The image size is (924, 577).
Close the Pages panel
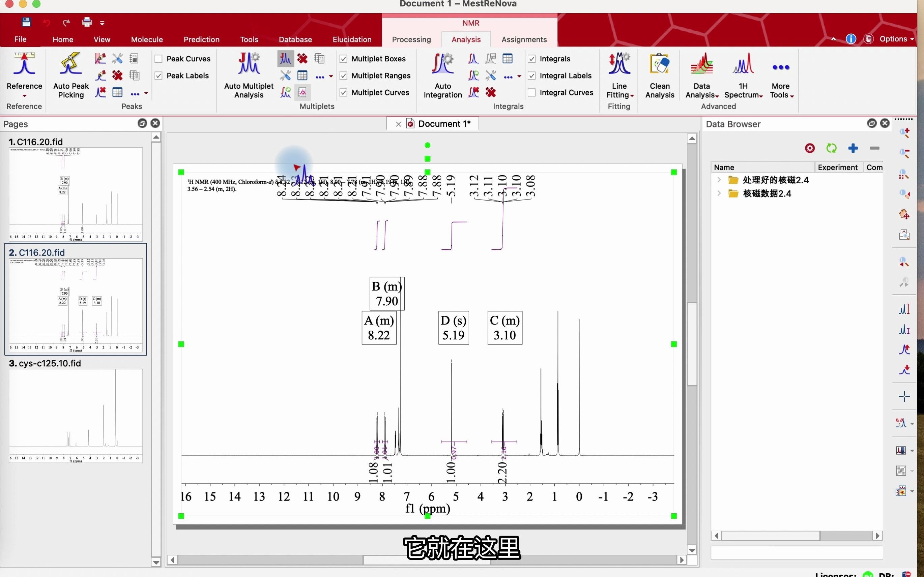155,123
